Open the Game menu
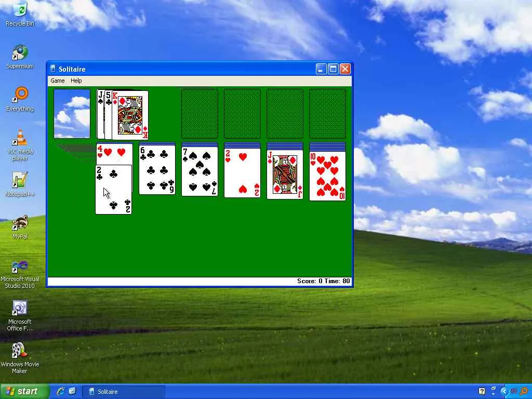This screenshot has width=532, height=399. tap(58, 81)
